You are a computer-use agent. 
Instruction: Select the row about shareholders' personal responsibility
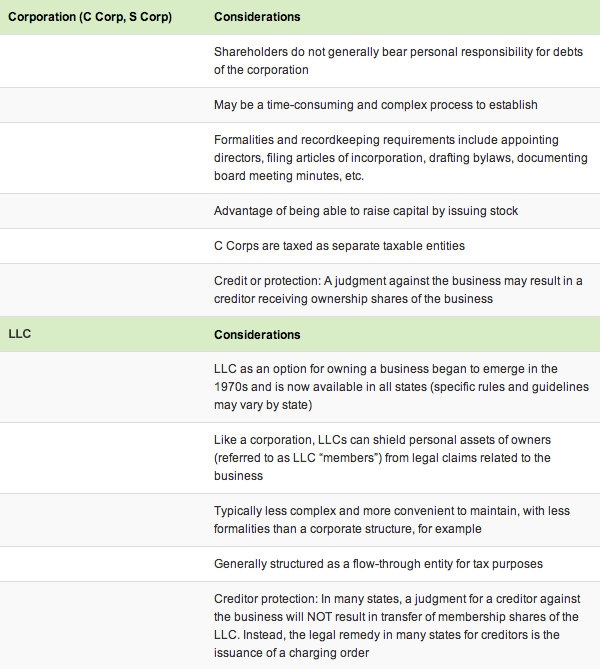[394, 61]
